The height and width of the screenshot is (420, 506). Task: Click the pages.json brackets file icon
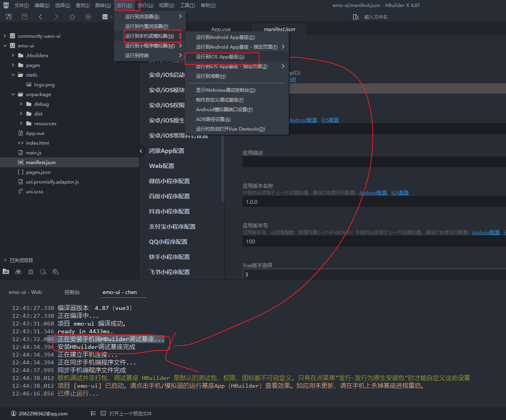21,172
